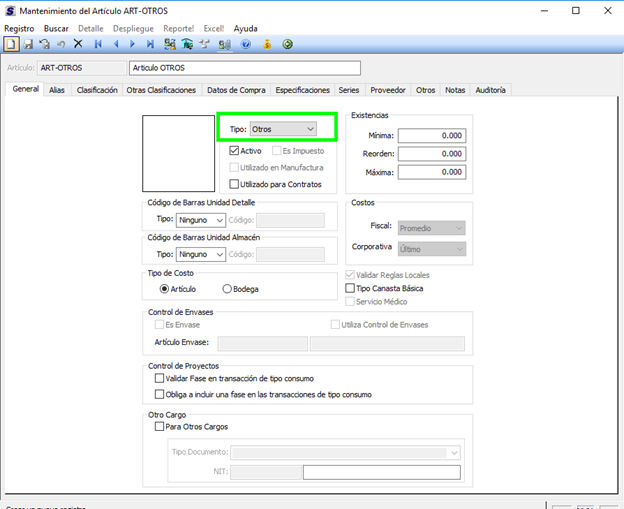Click the two-people exchange toolbar icon

pos(170,44)
